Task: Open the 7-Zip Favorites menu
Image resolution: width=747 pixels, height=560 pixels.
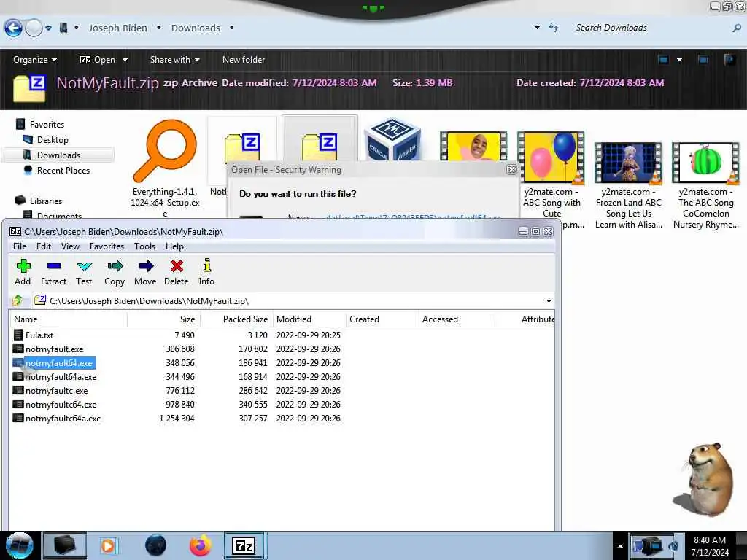Action: (x=107, y=246)
